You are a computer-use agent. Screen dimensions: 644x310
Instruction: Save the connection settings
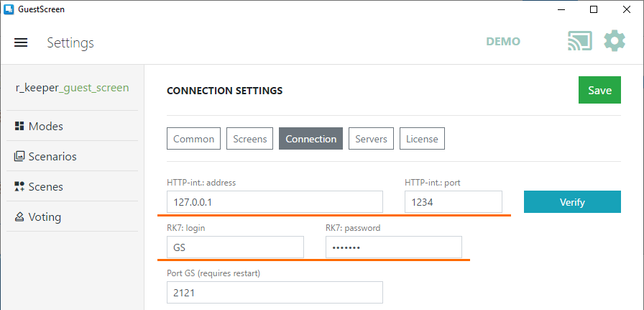click(x=599, y=90)
